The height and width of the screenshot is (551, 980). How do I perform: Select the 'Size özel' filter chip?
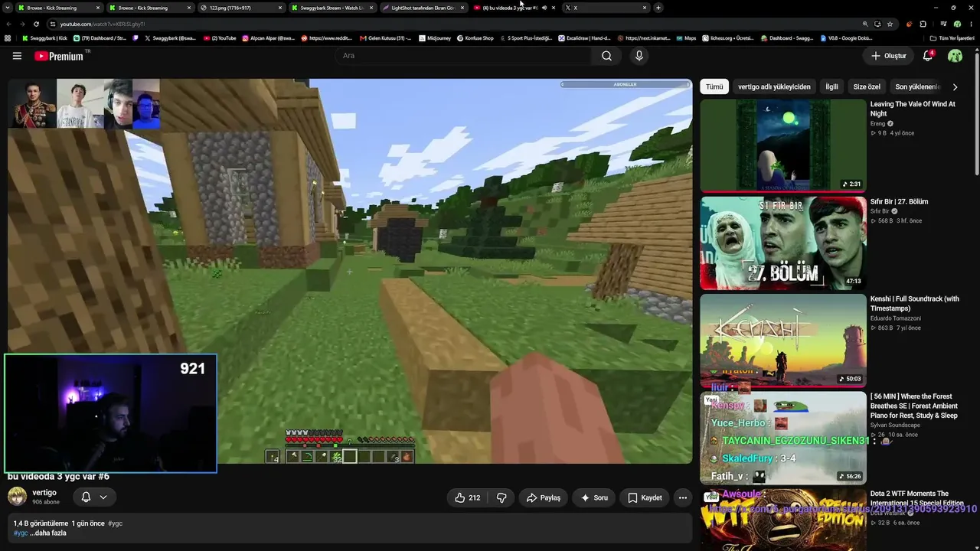[867, 86]
